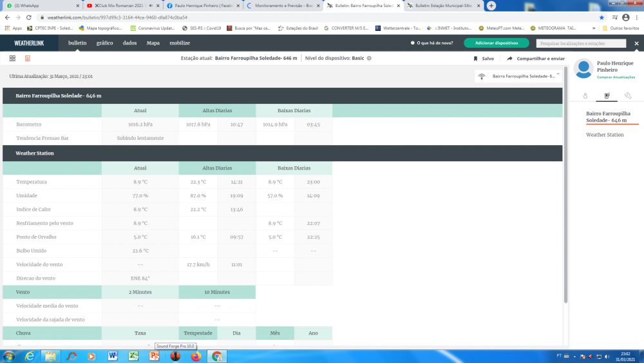Screen dimensions: 644x363
Task: Open the wrench tools tab in sidebar
Action: [x=628, y=96]
